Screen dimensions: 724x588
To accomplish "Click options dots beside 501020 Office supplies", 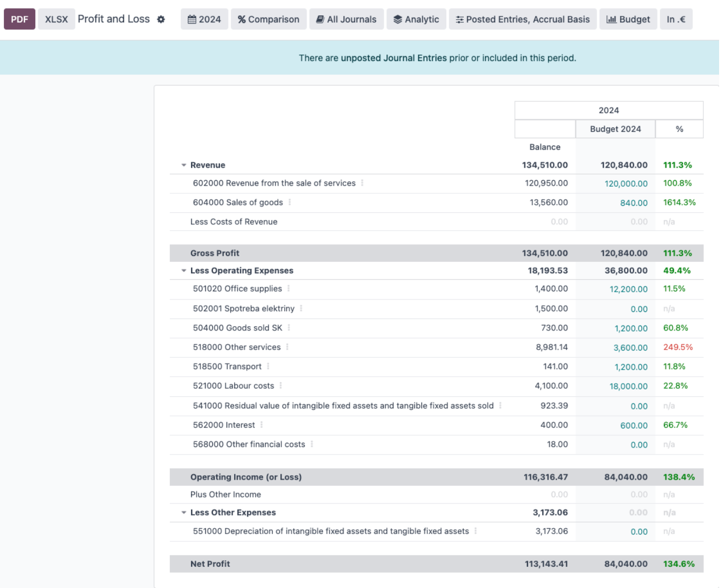I will [289, 289].
